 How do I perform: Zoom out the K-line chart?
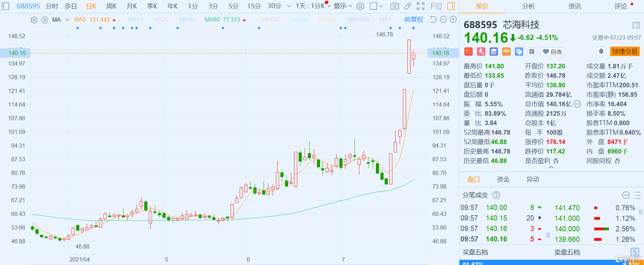pos(443,20)
